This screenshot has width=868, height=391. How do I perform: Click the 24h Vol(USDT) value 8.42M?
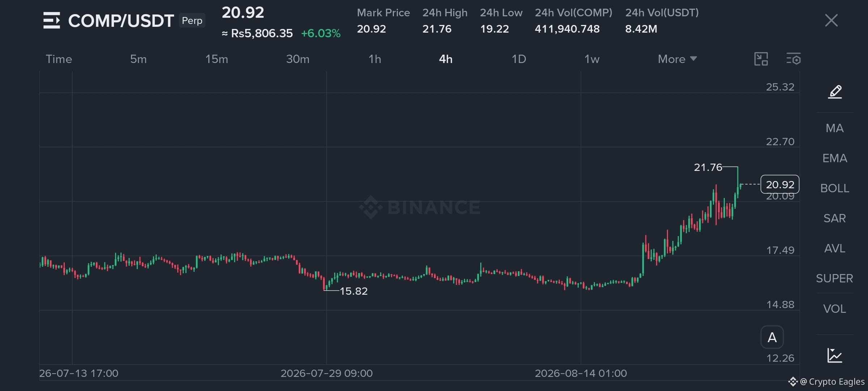[641, 29]
